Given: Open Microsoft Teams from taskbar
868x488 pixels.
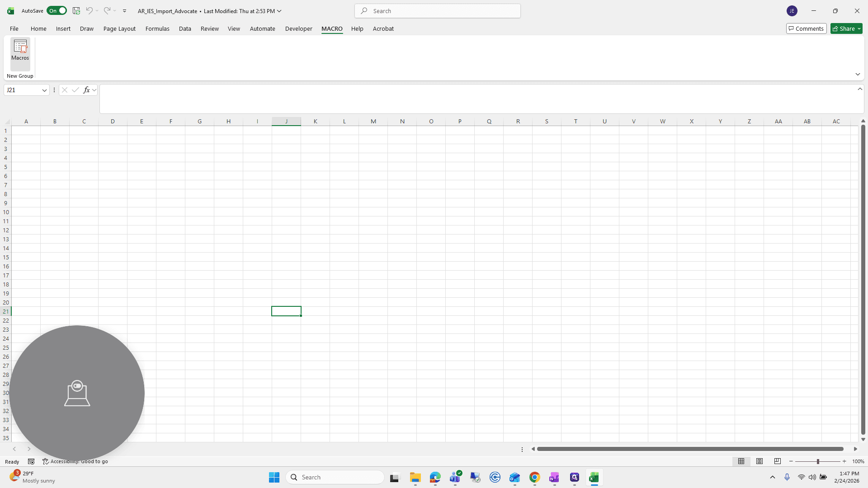Looking at the screenshot, I should [455, 477].
